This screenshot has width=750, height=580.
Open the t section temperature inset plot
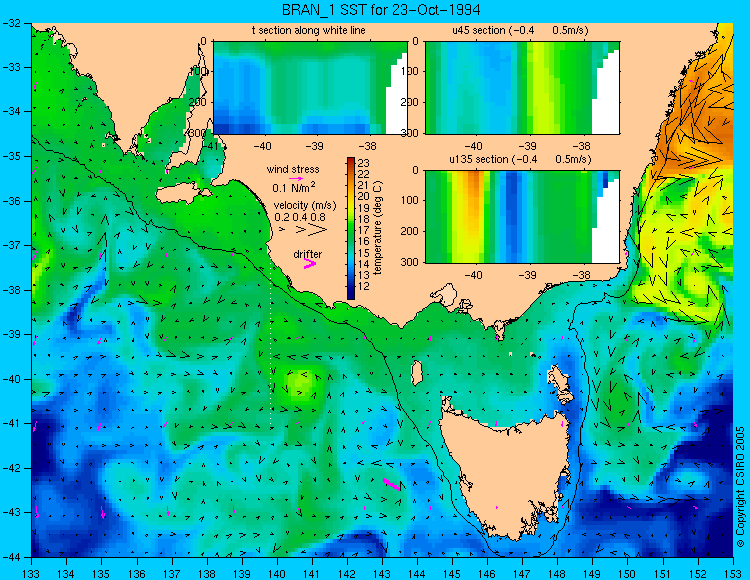pyautogui.click(x=310, y=88)
